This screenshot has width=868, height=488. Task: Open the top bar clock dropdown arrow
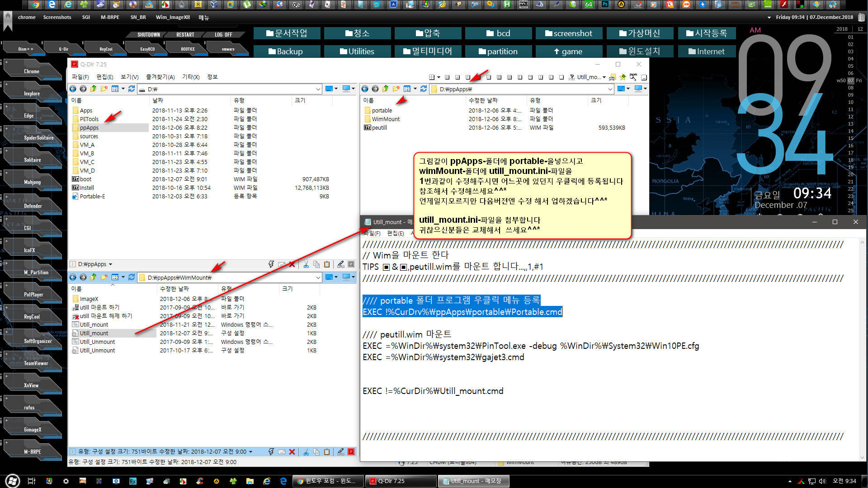pyautogui.click(x=769, y=17)
